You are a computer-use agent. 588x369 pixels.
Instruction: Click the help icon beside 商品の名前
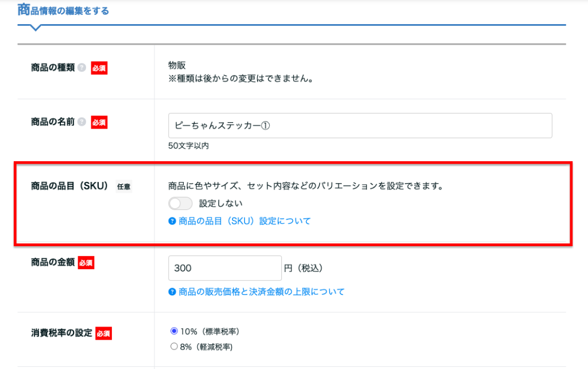[x=82, y=122]
